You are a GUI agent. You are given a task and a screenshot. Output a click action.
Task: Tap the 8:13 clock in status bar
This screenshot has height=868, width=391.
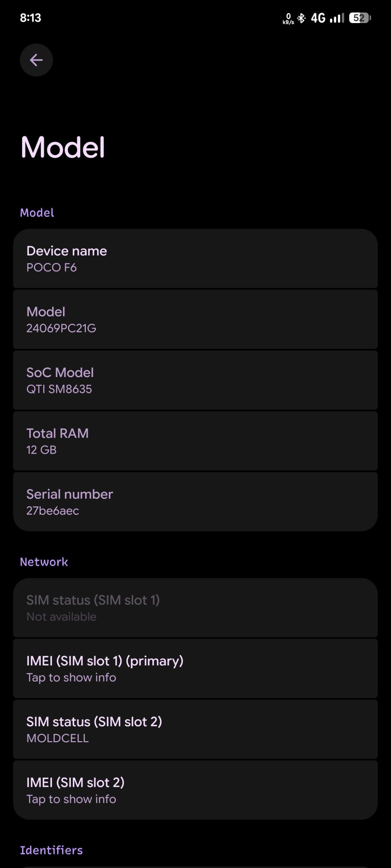pos(31,18)
